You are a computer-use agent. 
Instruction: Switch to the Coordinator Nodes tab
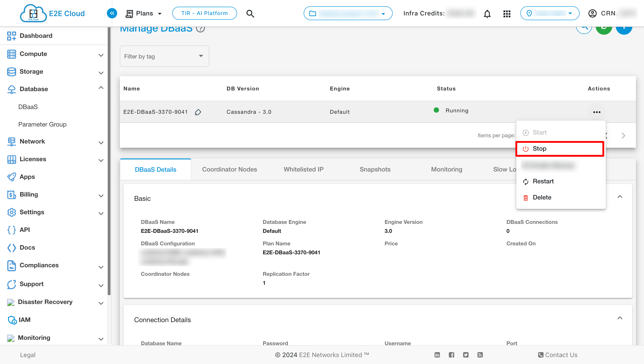pyautogui.click(x=229, y=169)
